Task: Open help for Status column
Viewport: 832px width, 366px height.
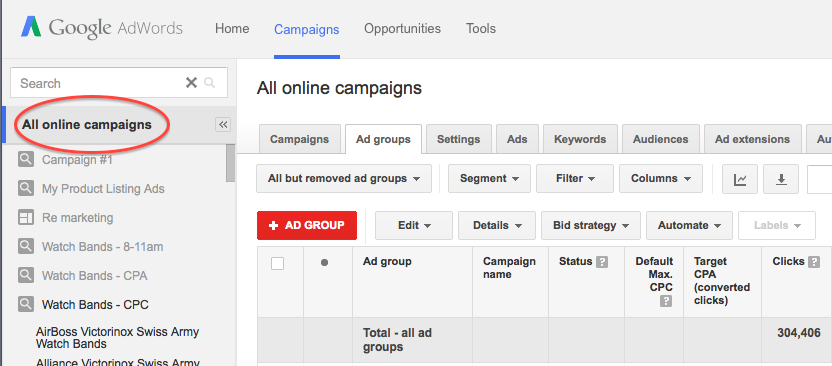Action: (x=602, y=262)
